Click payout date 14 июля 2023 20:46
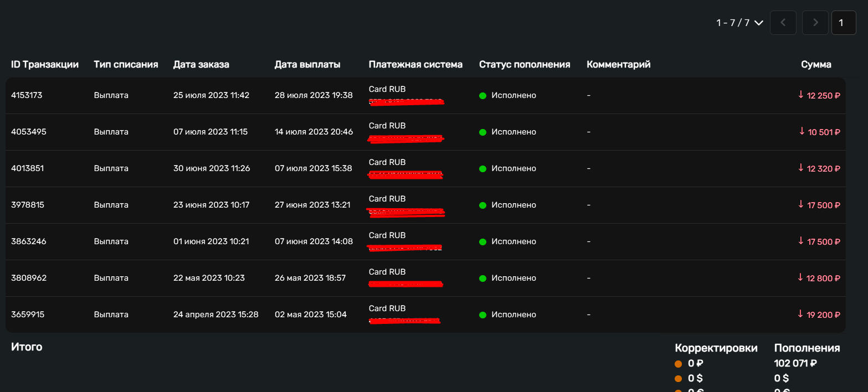 (x=314, y=132)
